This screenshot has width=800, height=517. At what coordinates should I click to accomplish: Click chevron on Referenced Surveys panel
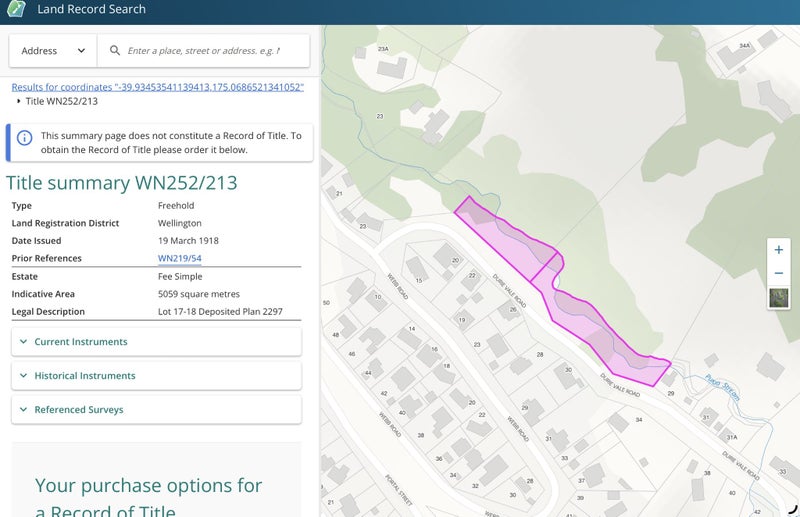coord(23,410)
